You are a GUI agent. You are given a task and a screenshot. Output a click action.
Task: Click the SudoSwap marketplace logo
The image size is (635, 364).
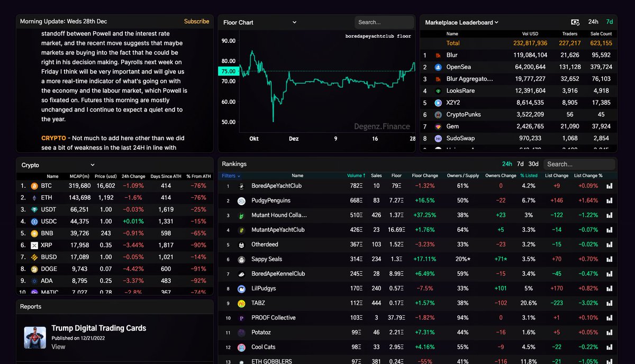tap(438, 139)
